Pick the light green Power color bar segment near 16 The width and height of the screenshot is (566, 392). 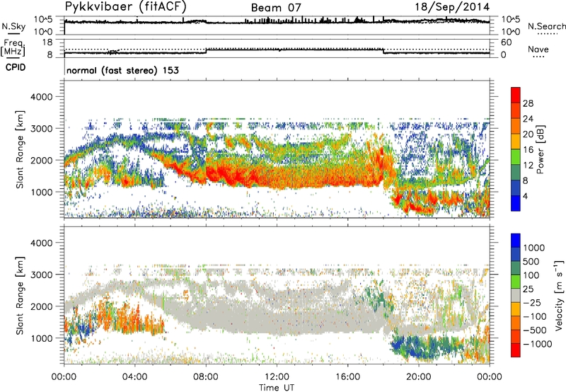pyautogui.click(x=516, y=156)
